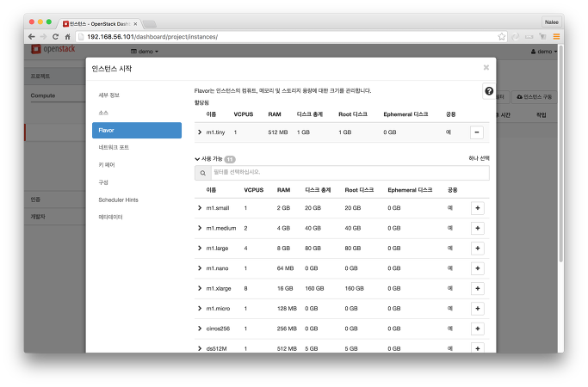Screen dimensions: 588x387
Task: Expand the m1.xlarge row details
Action: point(200,288)
